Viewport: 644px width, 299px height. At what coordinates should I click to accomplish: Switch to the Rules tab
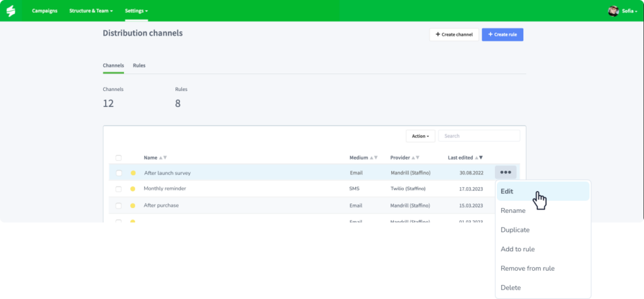click(139, 65)
